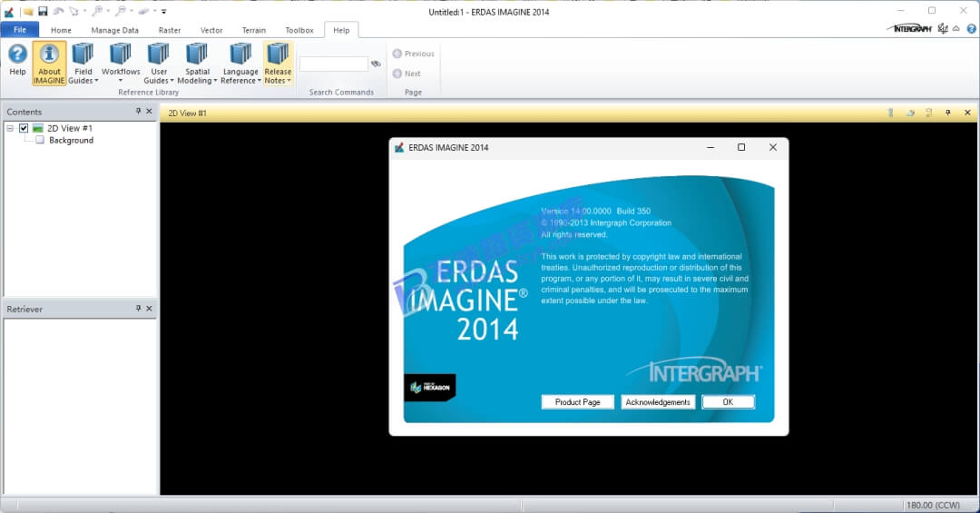The height and width of the screenshot is (513, 980).
Task: Open the User Guides book icon
Action: [x=158, y=54]
